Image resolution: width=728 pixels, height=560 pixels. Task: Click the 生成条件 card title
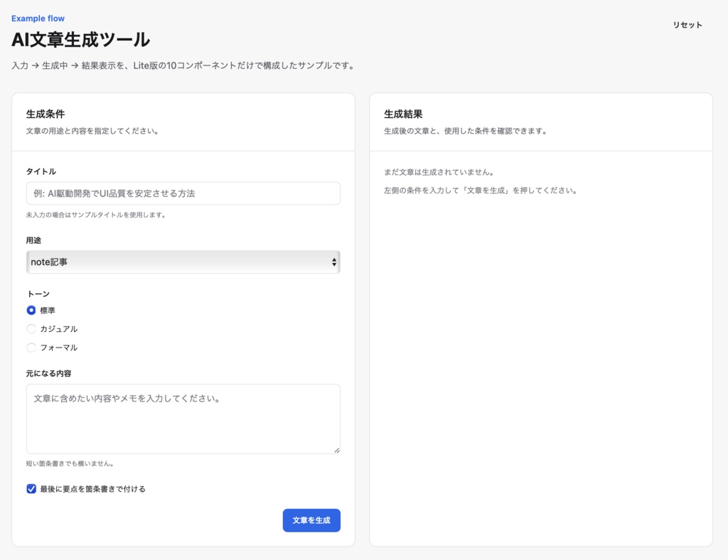coord(45,114)
